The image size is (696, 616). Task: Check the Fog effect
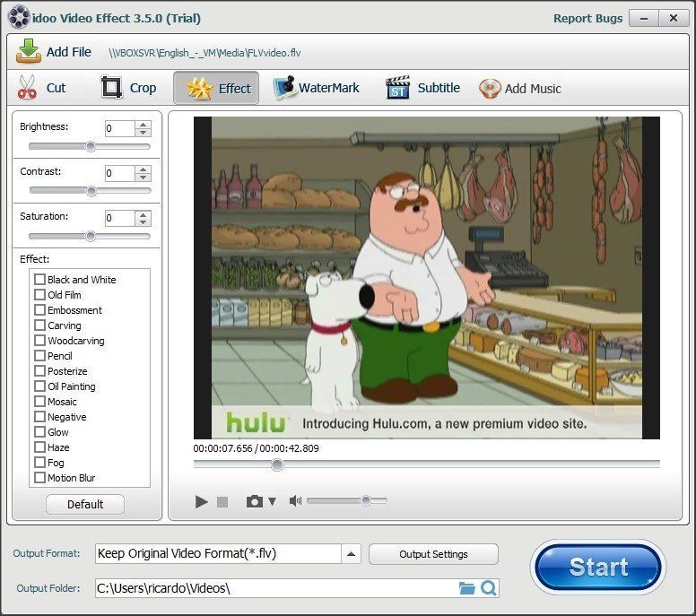40,463
